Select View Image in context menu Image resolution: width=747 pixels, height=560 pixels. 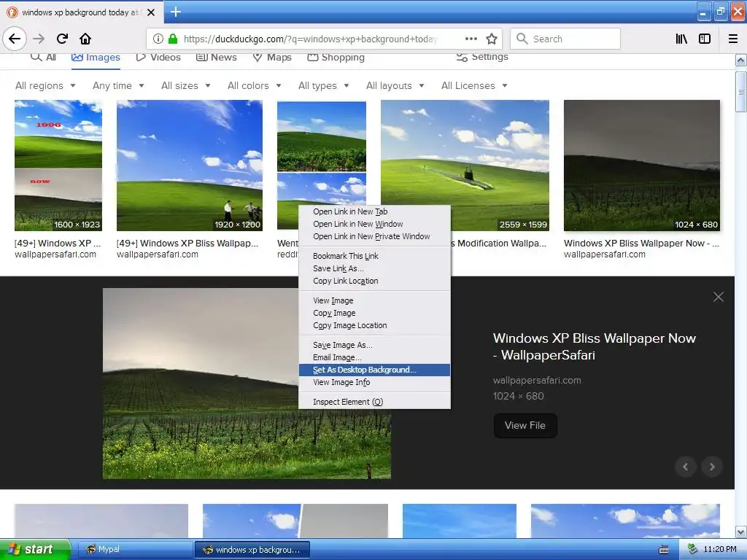(374, 300)
